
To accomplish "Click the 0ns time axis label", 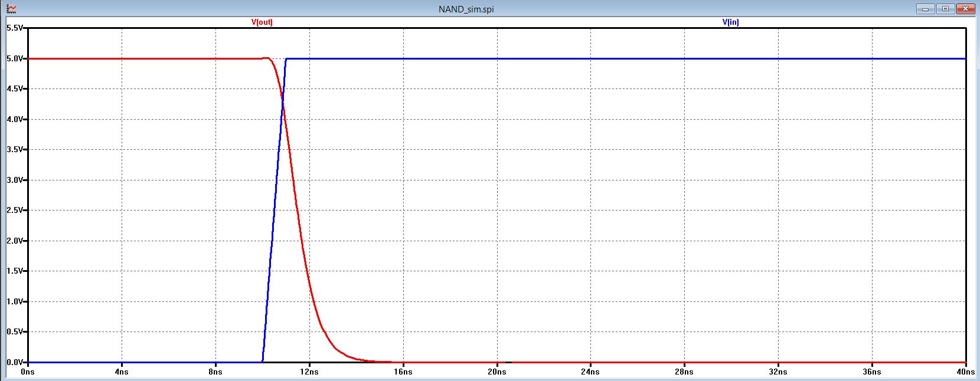I will (x=28, y=372).
